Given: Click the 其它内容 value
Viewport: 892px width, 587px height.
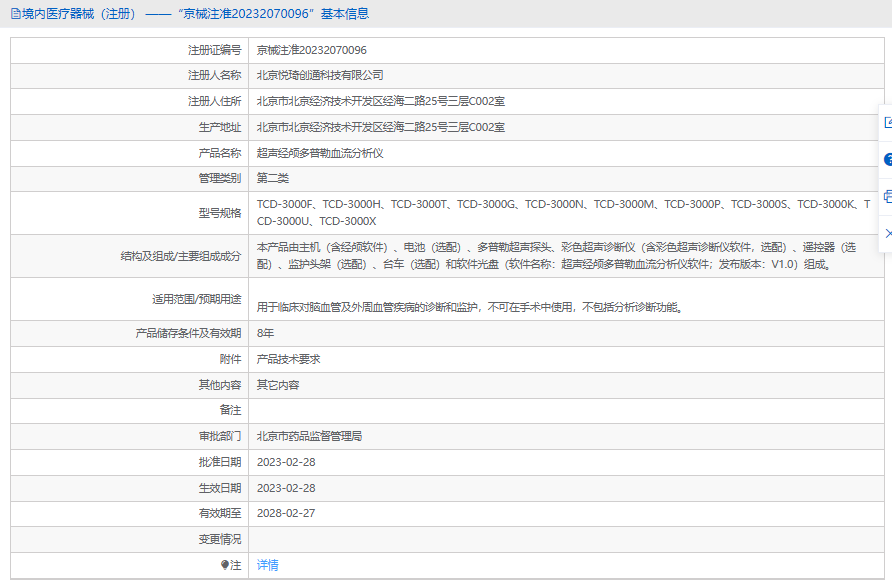Looking at the screenshot, I should click(278, 385).
